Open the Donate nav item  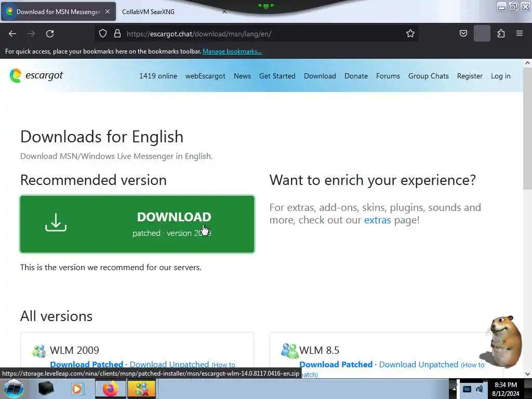(x=356, y=76)
